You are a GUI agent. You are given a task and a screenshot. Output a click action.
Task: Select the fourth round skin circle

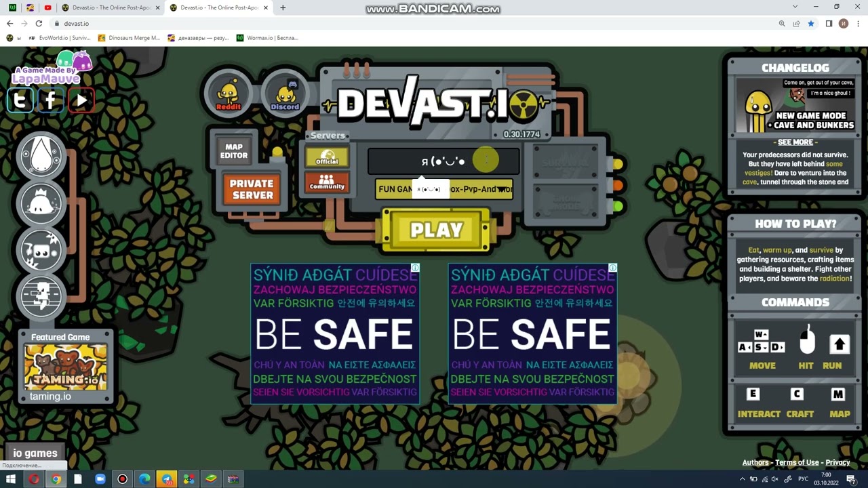[41, 296]
